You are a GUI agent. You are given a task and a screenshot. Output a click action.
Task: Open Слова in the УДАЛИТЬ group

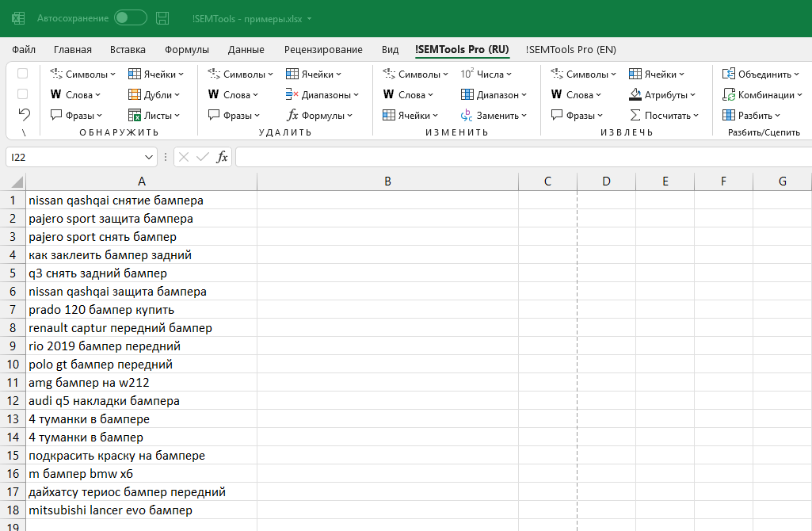[233, 95]
